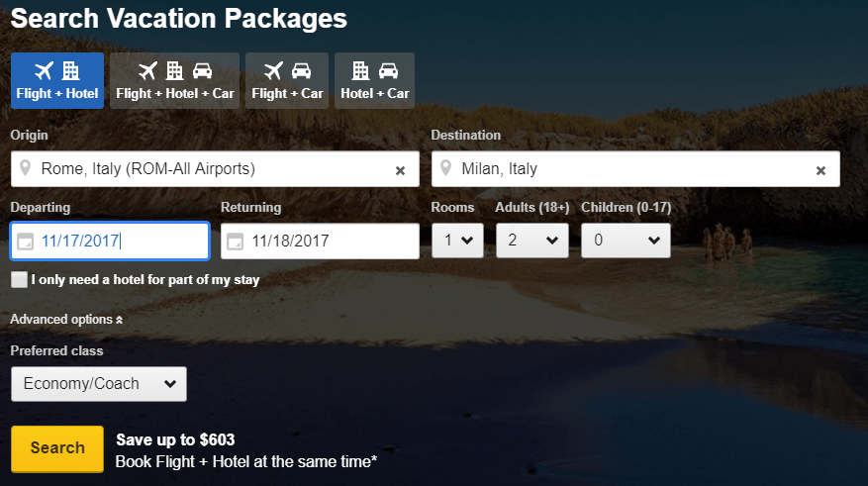Open the Departing calendar icon
Viewport: 868px width, 486px height.
[25, 242]
